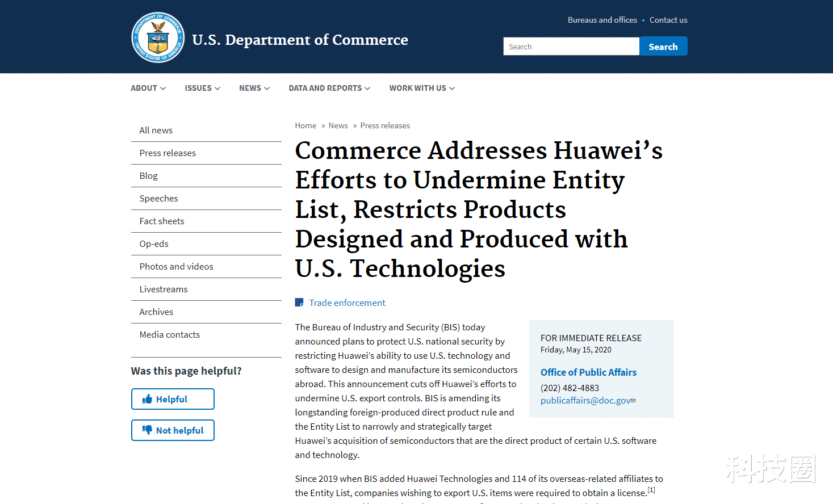
Task: Expand the NEWS menu chevron
Action: pyautogui.click(x=267, y=89)
